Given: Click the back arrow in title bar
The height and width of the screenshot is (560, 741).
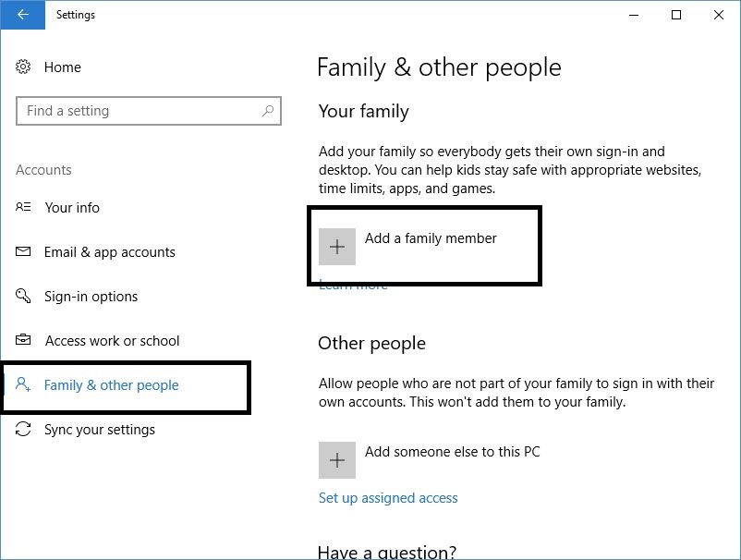Looking at the screenshot, I should click(22, 15).
